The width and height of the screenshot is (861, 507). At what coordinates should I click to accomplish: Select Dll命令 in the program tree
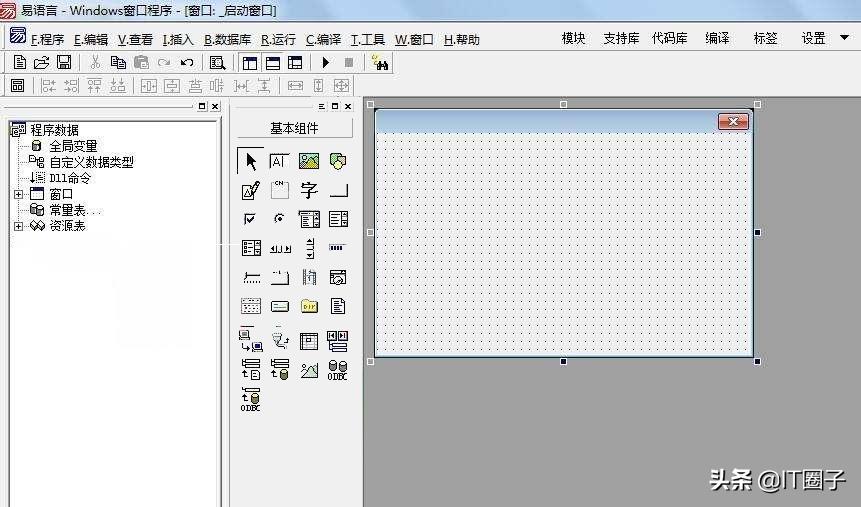coord(70,178)
